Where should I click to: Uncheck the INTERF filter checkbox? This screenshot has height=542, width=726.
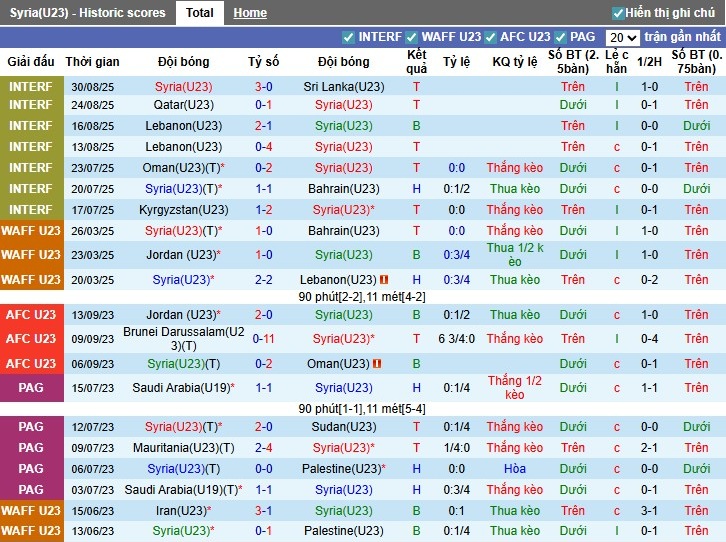tap(348, 37)
